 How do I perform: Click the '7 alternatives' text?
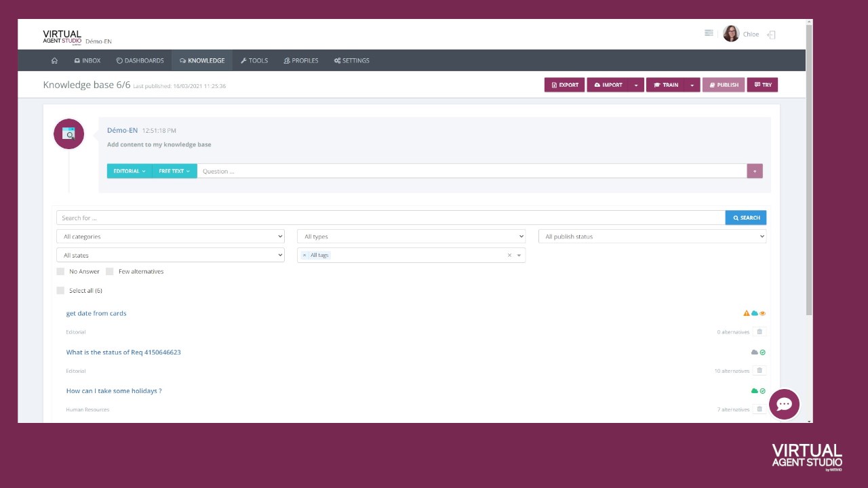[733, 409]
